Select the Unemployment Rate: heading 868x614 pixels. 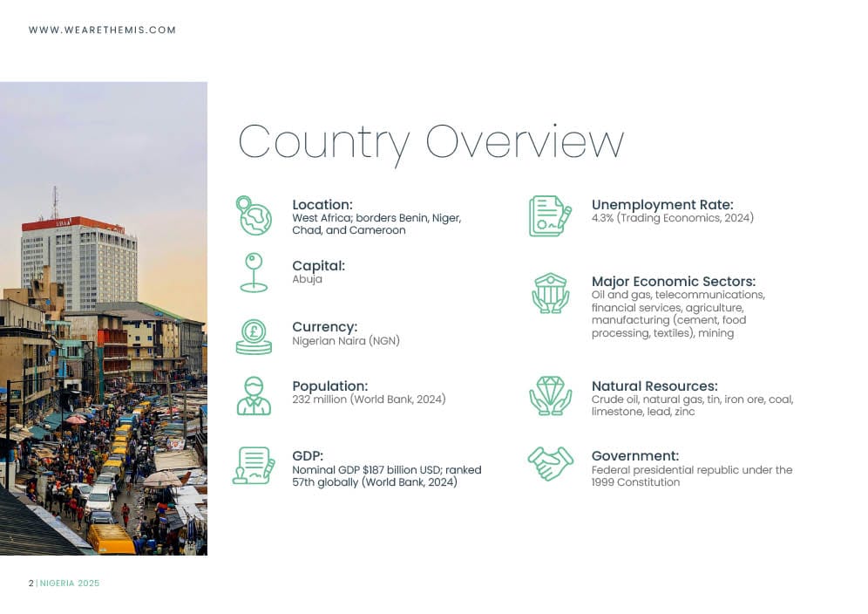pos(662,205)
